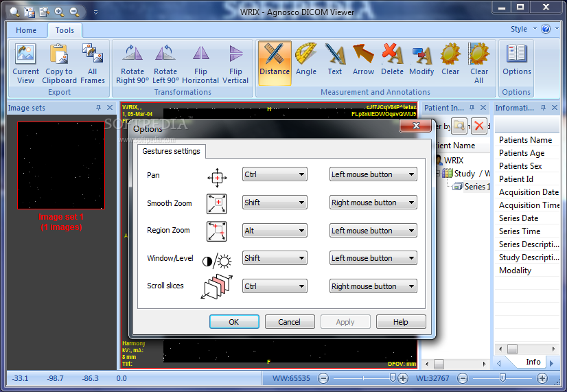
Task: Select the Text annotation tool
Action: coord(335,60)
